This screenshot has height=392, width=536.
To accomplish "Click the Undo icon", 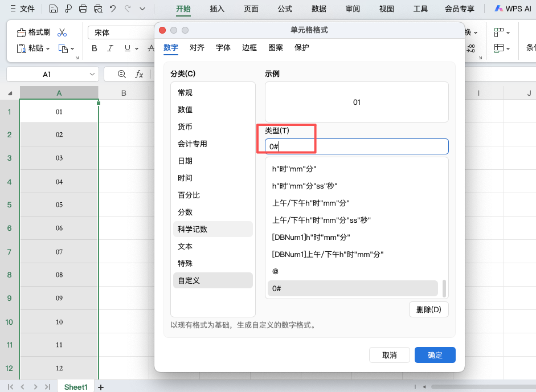I will tap(112, 9).
